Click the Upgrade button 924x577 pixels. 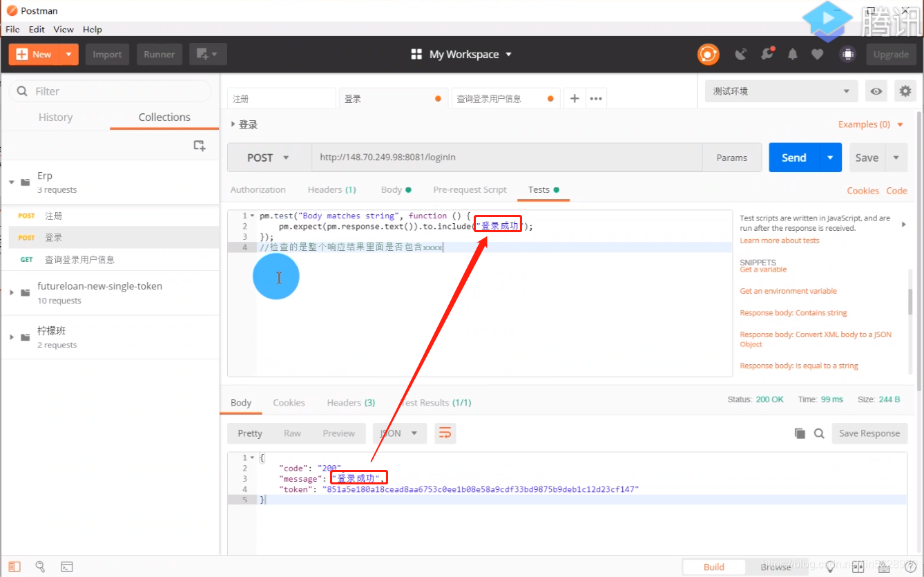pos(891,55)
